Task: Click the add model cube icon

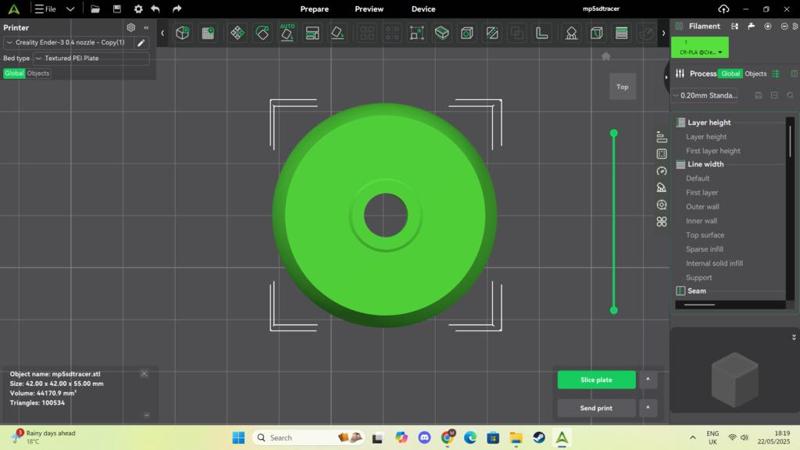Action: click(183, 33)
